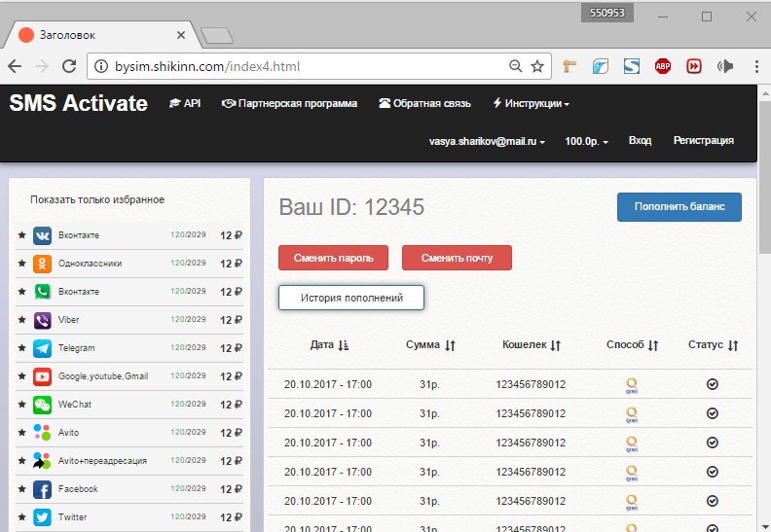Open the API menu item
The image size is (771, 532).
[185, 104]
